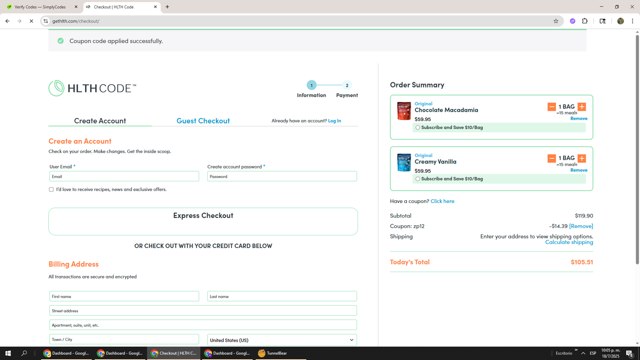Click the Express Checkout box

pyautogui.click(x=203, y=221)
